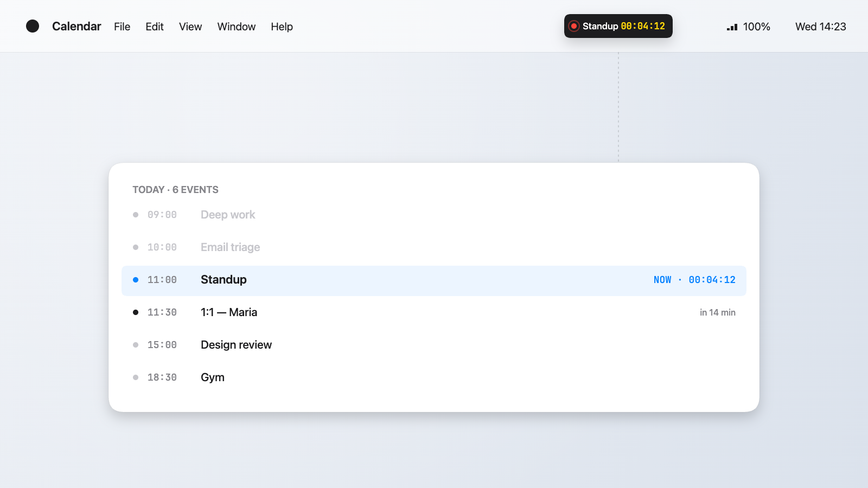Click the Wed 14:23 clock
This screenshot has width=868, height=488.
tap(821, 27)
